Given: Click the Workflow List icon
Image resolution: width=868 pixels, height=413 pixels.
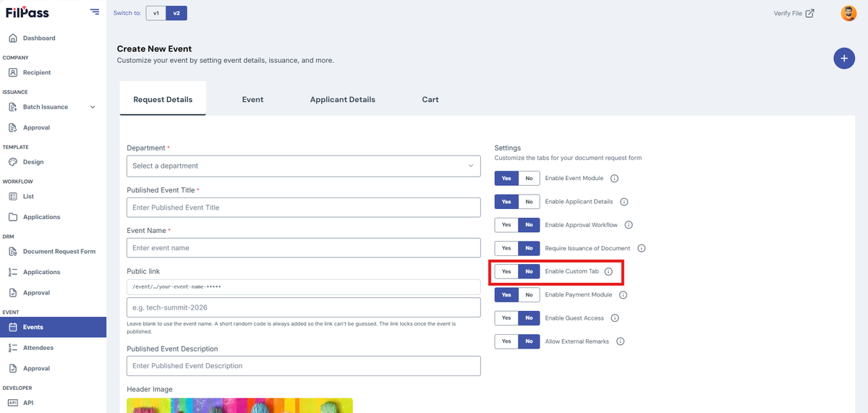Looking at the screenshot, I should coord(13,196).
